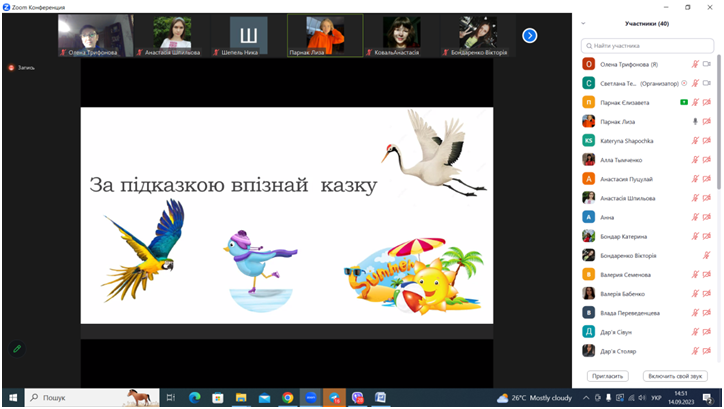Click the Пригласить button

[606, 376]
